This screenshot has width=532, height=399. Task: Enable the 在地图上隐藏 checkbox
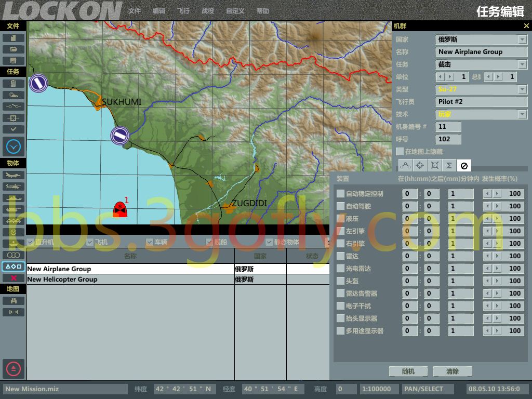400,152
